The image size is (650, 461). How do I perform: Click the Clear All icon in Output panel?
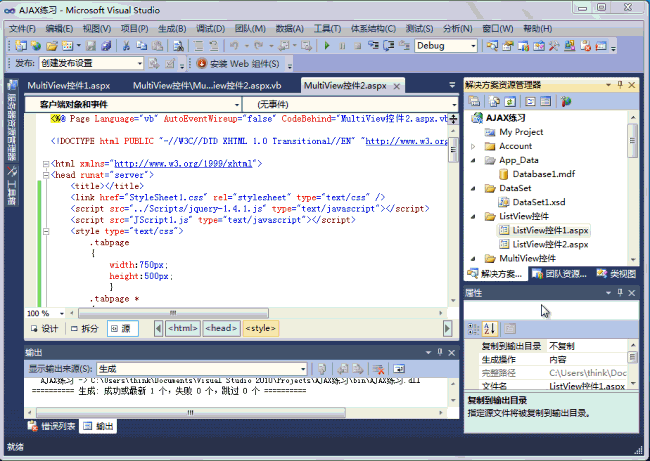pyautogui.click(x=378, y=369)
